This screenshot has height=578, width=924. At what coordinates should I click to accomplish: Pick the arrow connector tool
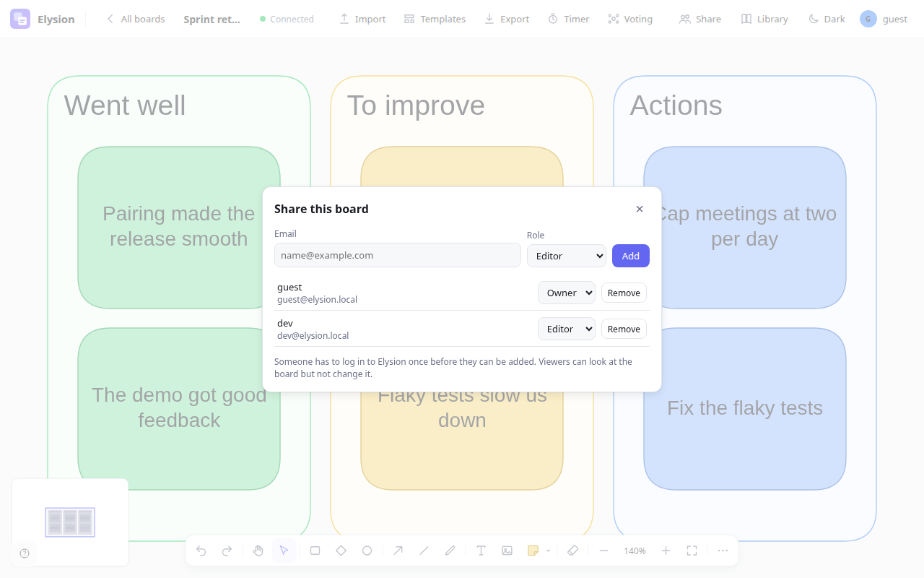pos(398,551)
